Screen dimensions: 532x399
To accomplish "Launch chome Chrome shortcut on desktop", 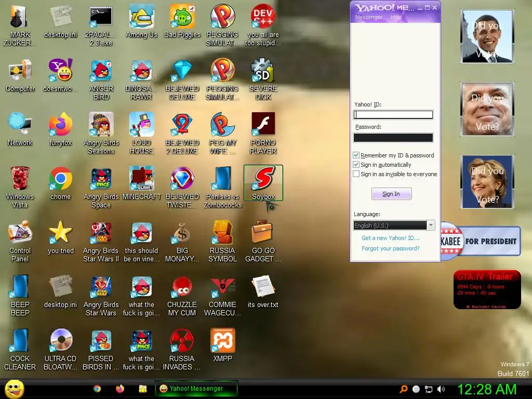I will (x=60, y=183).
